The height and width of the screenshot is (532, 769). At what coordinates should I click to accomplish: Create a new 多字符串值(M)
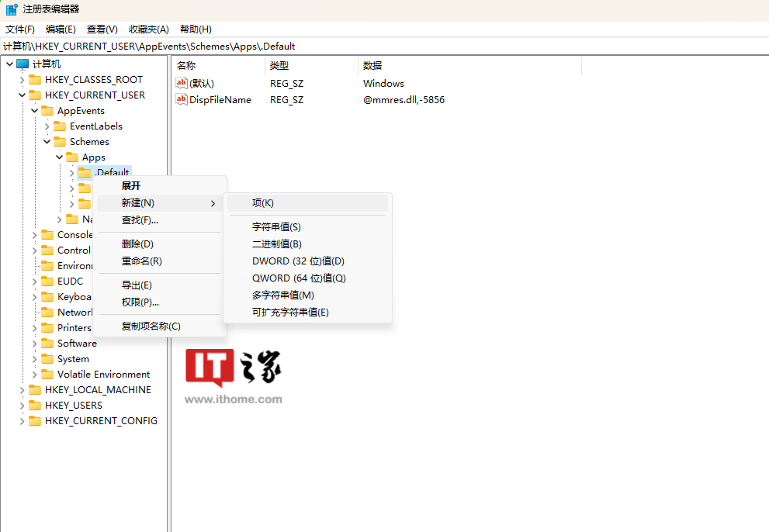tap(307, 295)
